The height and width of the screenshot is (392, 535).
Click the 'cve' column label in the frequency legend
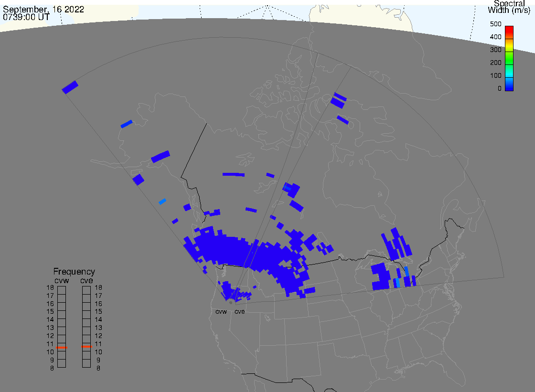(x=86, y=280)
